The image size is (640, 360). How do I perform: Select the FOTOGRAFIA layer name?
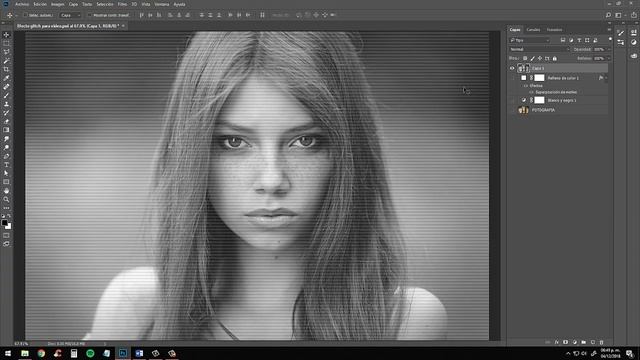pos(543,110)
